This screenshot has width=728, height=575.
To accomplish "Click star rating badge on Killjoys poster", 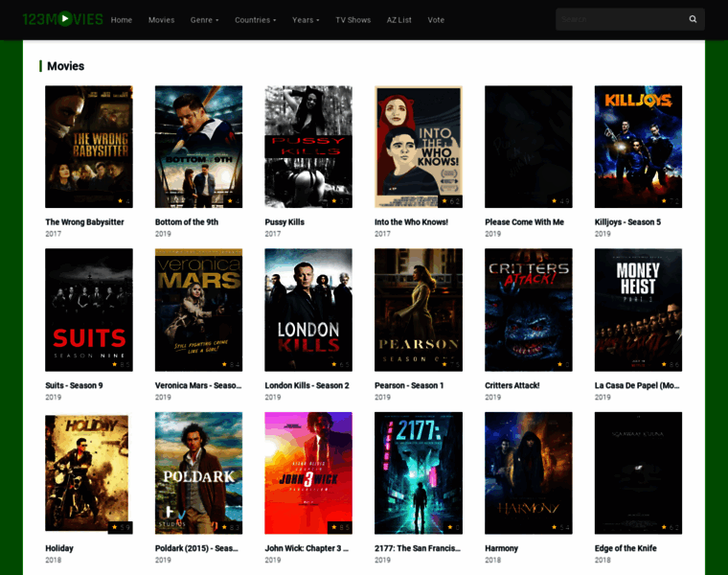I will (670, 201).
